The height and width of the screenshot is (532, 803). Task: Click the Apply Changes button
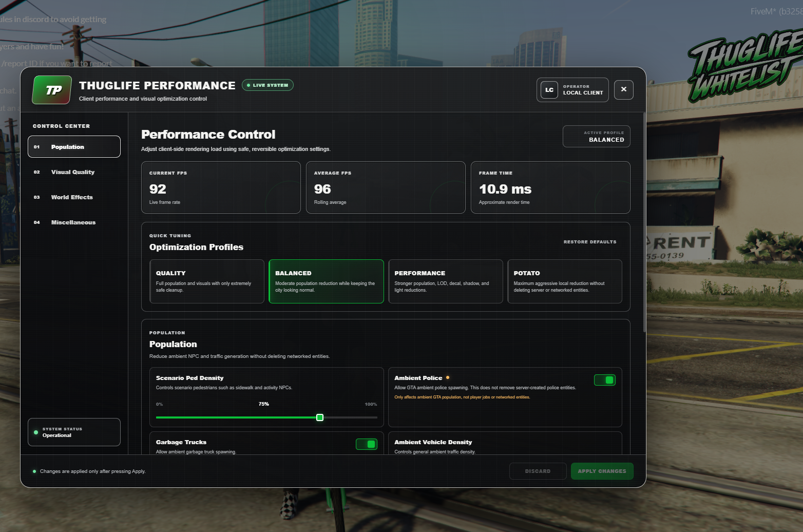(x=602, y=471)
